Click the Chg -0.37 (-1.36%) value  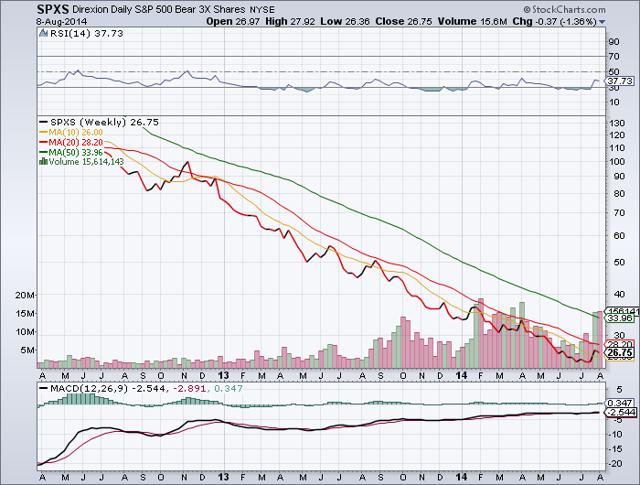(x=555, y=22)
